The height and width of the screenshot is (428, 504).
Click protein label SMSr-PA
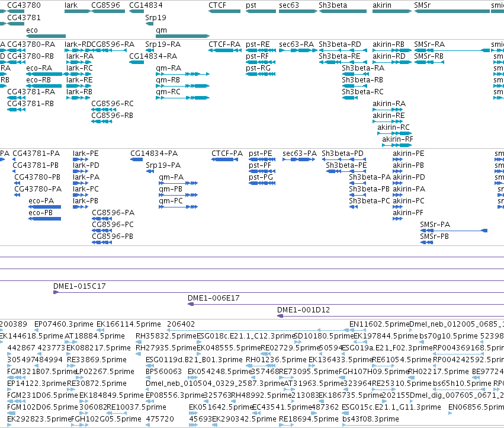(435, 225)
